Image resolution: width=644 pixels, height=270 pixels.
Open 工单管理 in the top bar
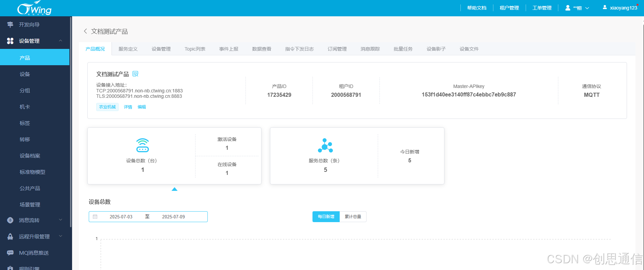coord(542,8)
